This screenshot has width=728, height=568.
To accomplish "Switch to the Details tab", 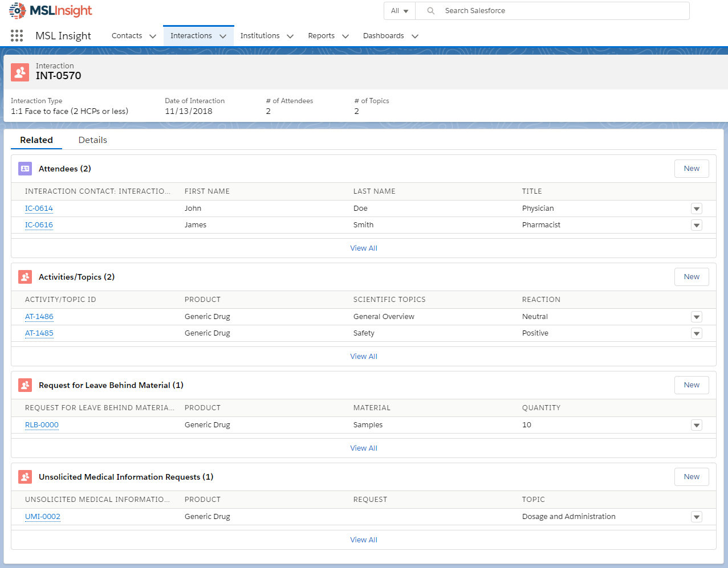I will [x=92, y=140].
